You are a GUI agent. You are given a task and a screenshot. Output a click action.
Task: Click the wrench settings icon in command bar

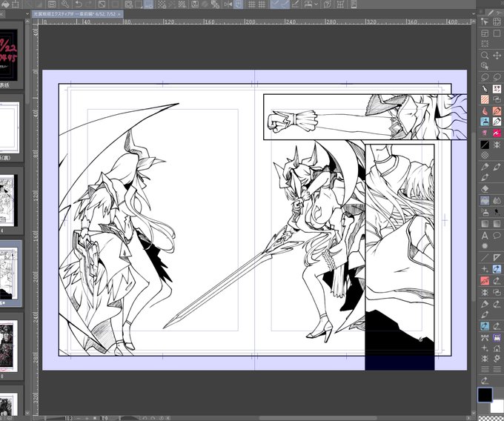pyautogui.click(x=65, y=4)
